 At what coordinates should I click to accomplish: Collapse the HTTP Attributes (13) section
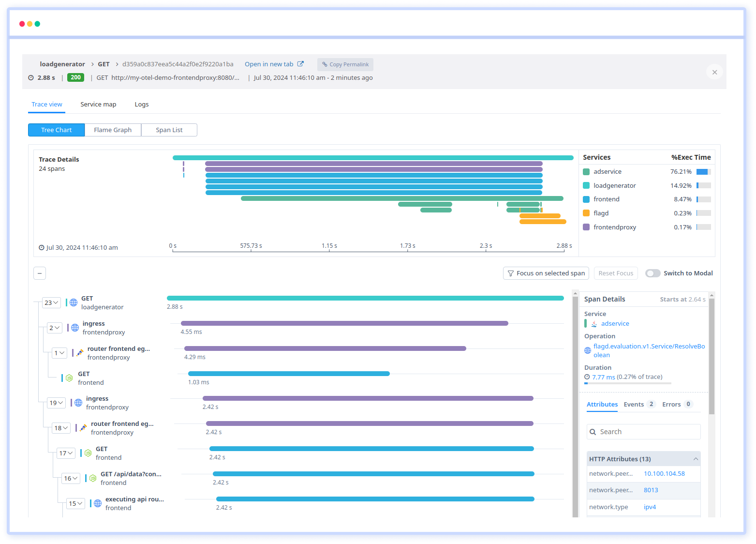[696, 459]
